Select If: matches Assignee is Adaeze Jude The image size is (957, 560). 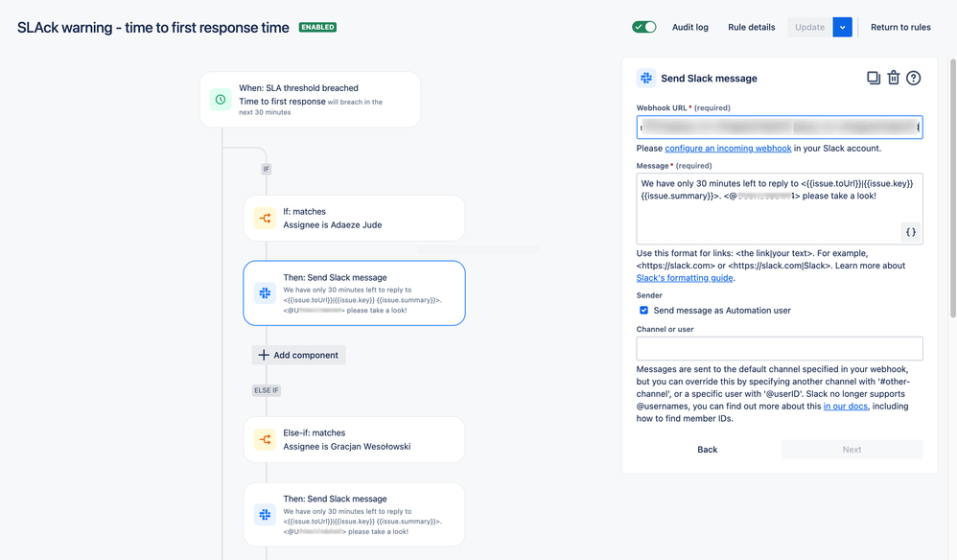click(354, 218)
